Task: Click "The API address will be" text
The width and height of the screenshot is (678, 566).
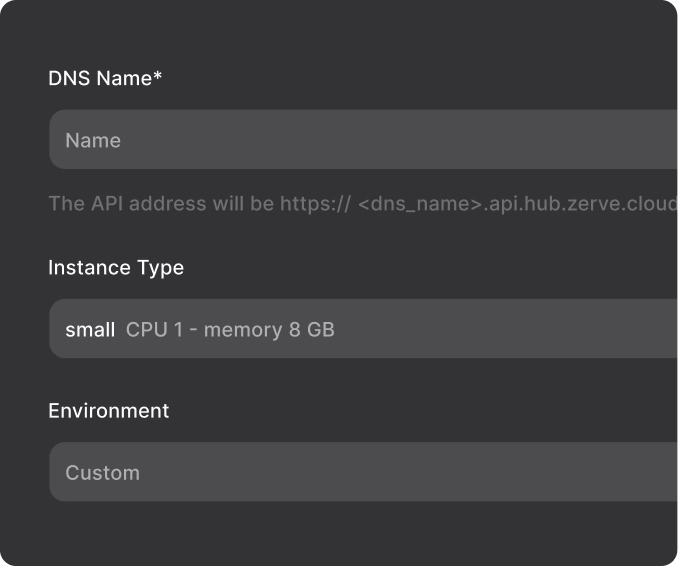Action: pyautogui.click(x=161, y=204)
